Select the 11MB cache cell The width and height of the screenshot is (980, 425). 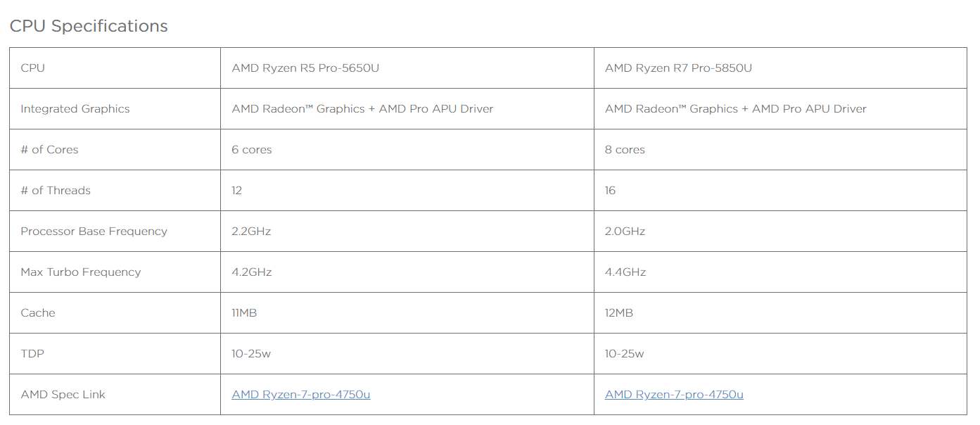click(244, 313)
